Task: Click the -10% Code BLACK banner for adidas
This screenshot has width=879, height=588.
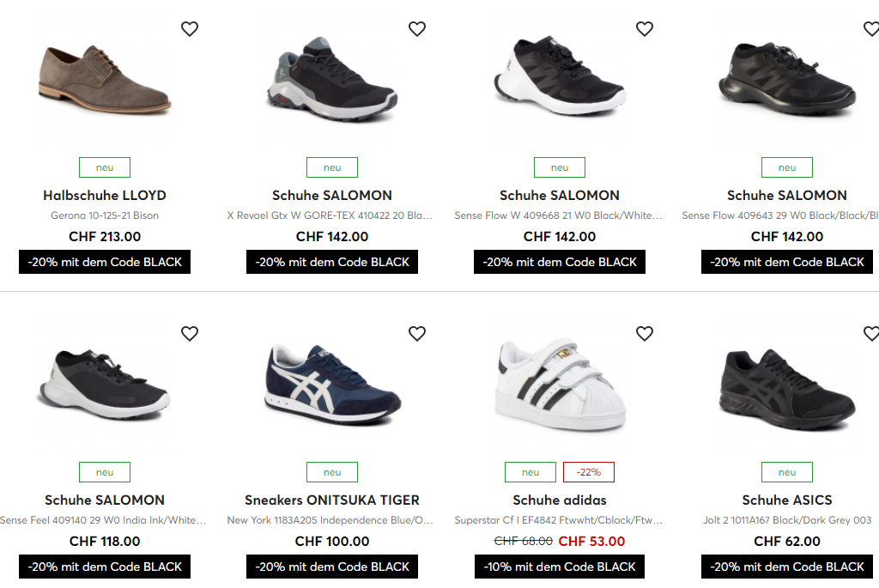Action: (560, 567)
